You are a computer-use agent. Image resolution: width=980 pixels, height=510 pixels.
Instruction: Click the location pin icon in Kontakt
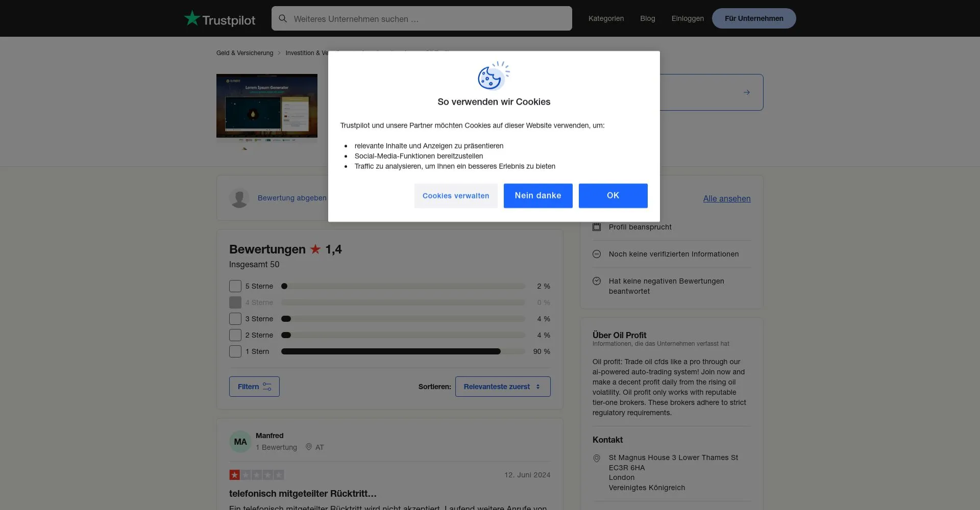click(x=597, y=458)
